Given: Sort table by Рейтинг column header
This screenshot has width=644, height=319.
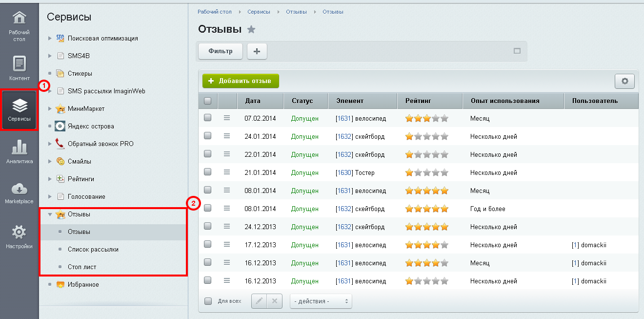Looking at the screenshot, I should (417, 101).
